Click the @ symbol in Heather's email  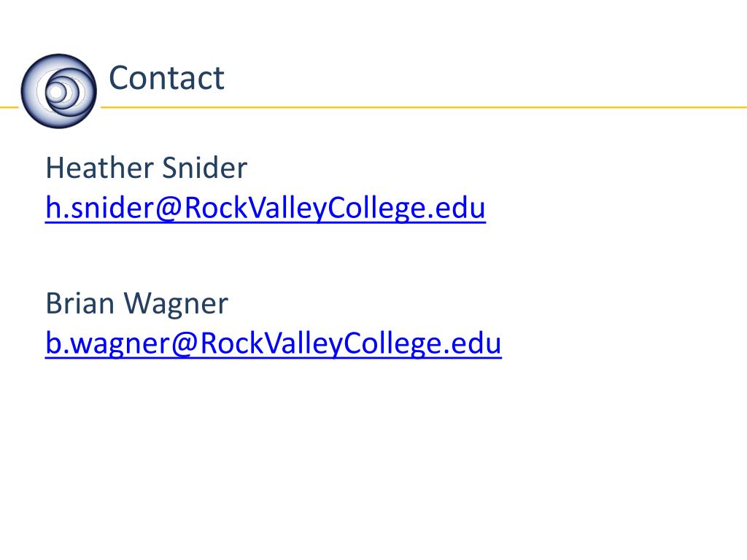[x=168, y=209]
